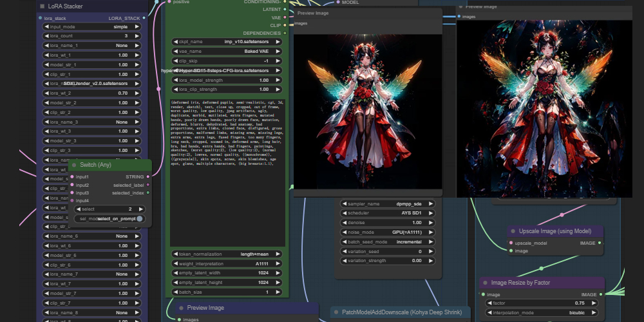Click the model_str_6 value 1.00
The width and height of the screenshot is (644, 322).
(x=123, y=256)
